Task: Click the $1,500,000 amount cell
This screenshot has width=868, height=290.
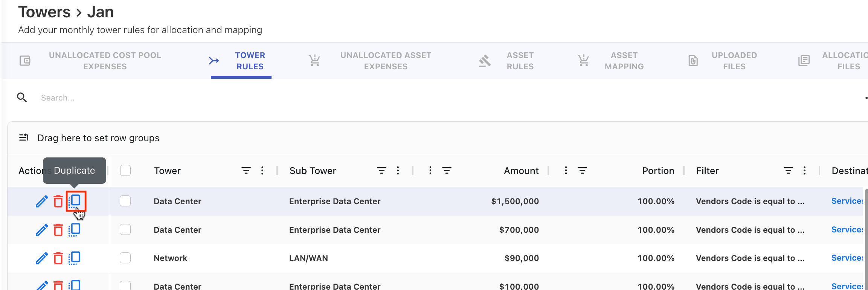Action: (515, 201)
